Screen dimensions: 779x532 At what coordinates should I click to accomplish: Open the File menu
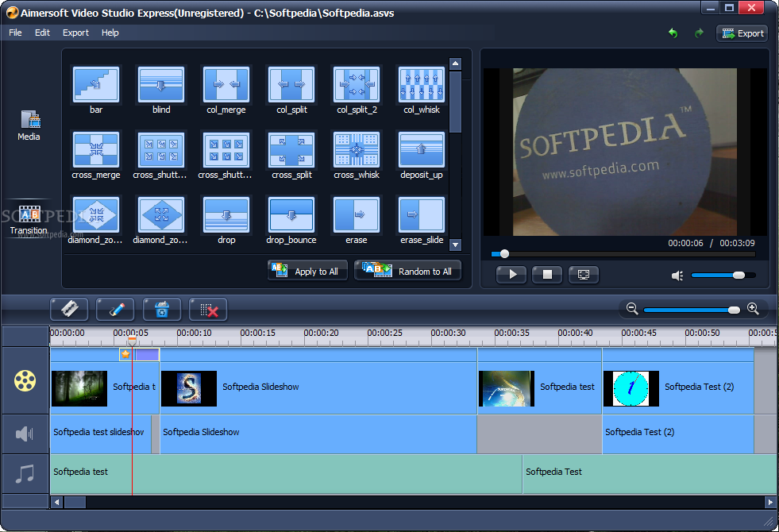point(15,33)
